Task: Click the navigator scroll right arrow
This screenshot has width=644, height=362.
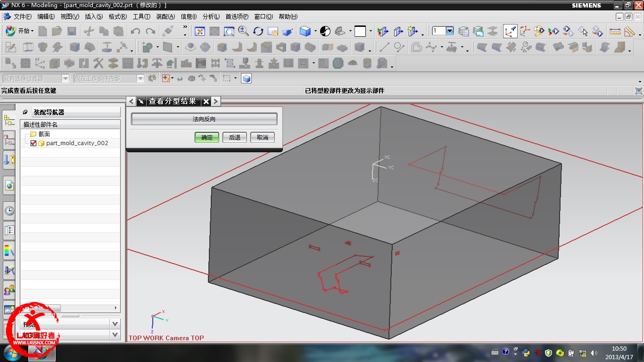Action: tap(116, 308)
